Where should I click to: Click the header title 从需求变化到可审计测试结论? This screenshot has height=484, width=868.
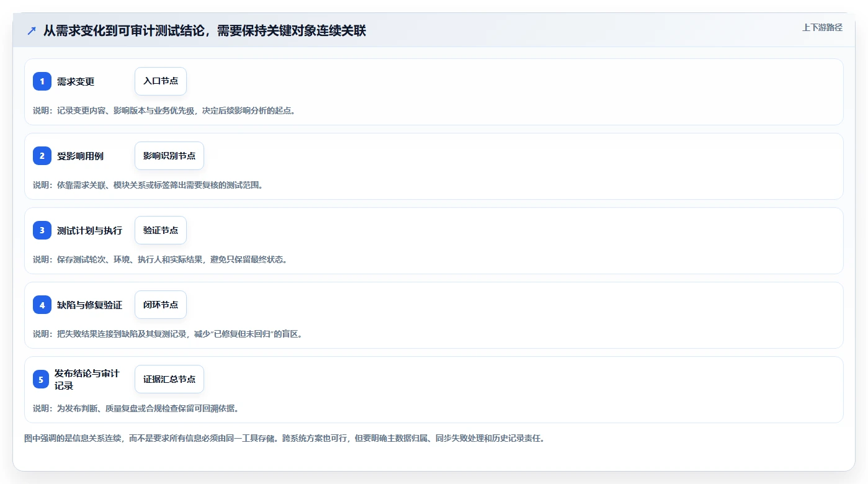(x=205, y=30)
